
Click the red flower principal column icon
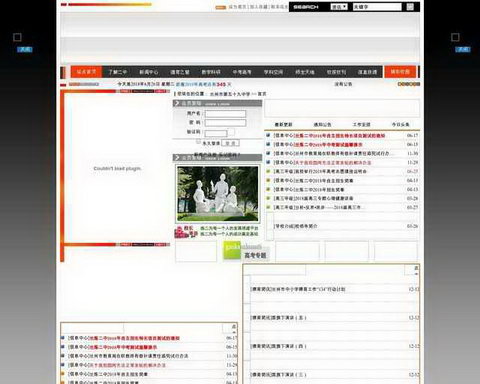(185, 232)
